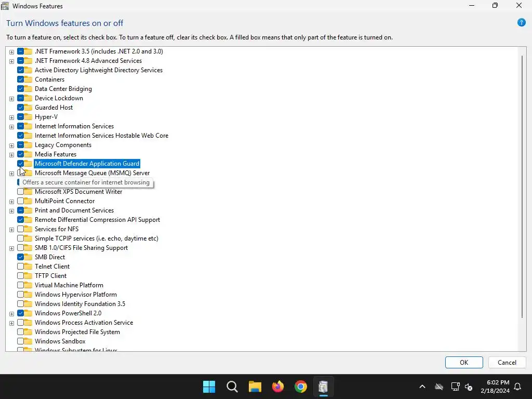Click the features list vertical scrollbar

click(522, 187)
